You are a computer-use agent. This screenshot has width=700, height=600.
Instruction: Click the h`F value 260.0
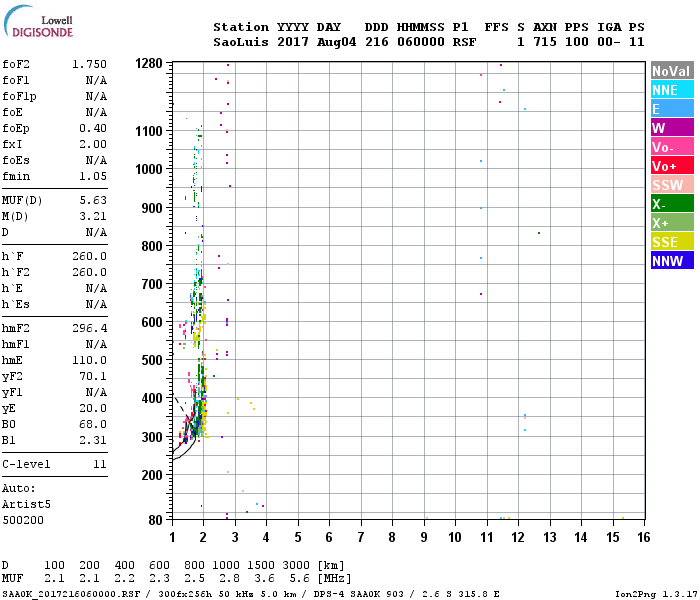(89, 256)
